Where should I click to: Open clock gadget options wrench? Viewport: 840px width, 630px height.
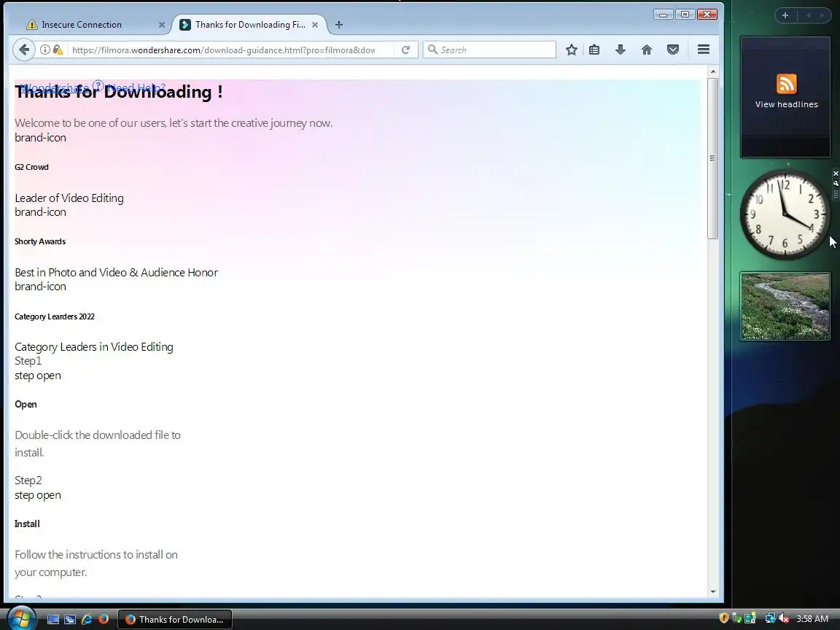(x=836, y=183)
